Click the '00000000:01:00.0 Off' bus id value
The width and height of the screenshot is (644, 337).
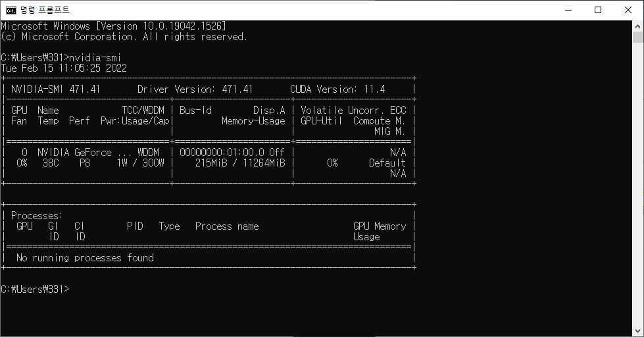(232, 153)
